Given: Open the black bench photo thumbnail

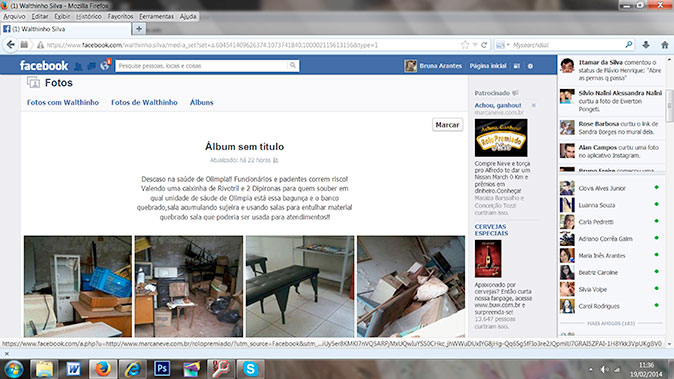Looking at the screenshot, I should pos(300,286).
